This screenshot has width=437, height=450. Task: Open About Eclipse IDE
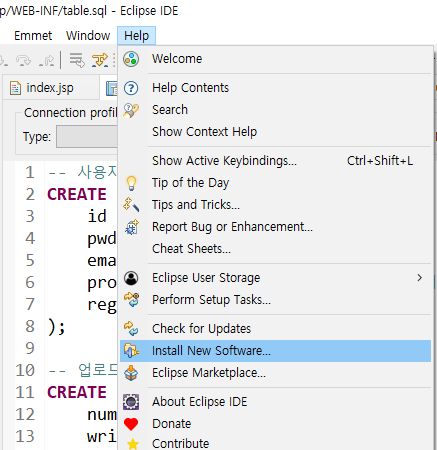tap(275, 402)
